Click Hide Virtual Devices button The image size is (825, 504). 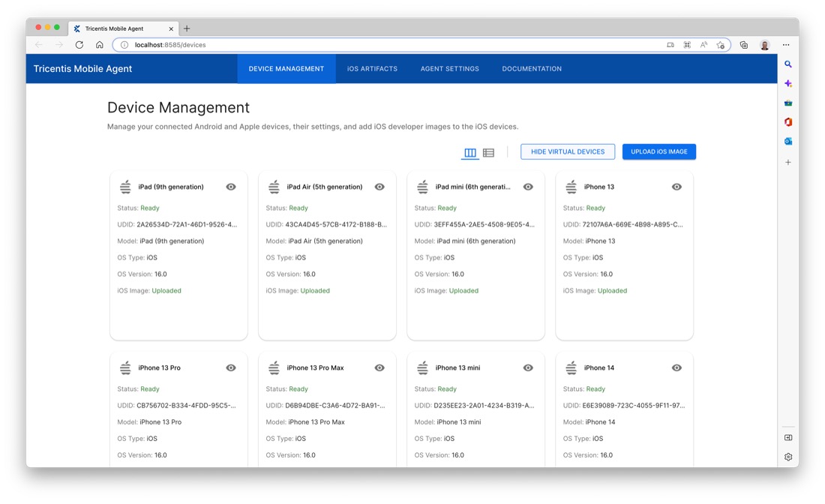tap(568, 151)
